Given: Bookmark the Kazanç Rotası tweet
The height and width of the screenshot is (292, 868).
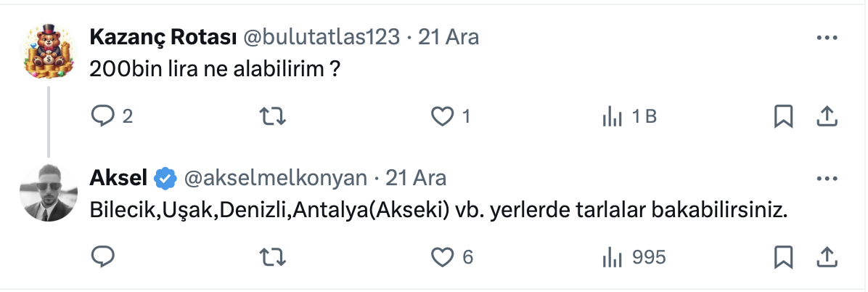Looking at the screenshot, I should pos(783,116).
